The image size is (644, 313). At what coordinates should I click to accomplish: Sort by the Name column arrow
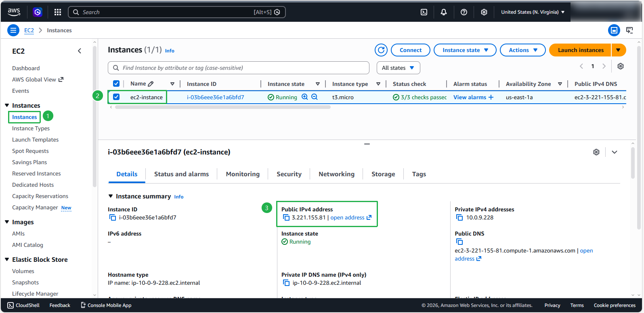(x=172, y=84)
